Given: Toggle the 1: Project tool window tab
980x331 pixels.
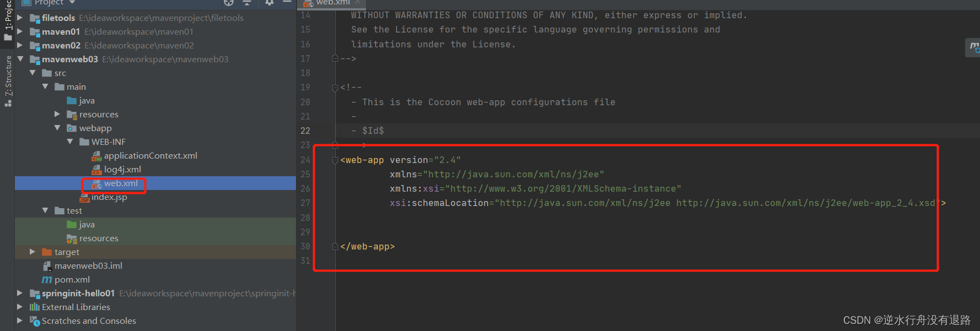Looking at the screenshot, I should 8,21.
